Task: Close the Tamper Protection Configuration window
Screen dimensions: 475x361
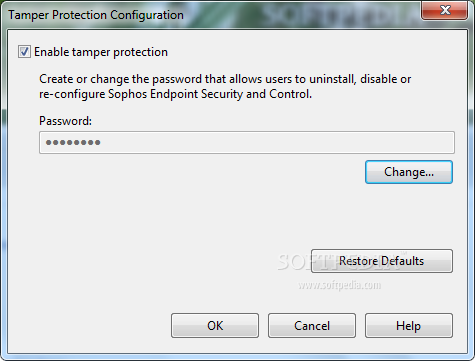Action: click(445, 10)
